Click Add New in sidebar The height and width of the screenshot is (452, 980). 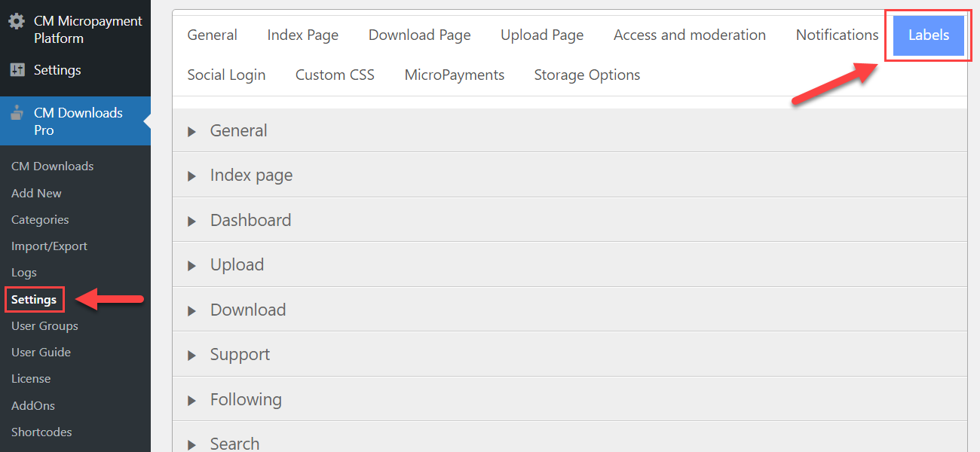pyautogui.click(x=36, y=194)
